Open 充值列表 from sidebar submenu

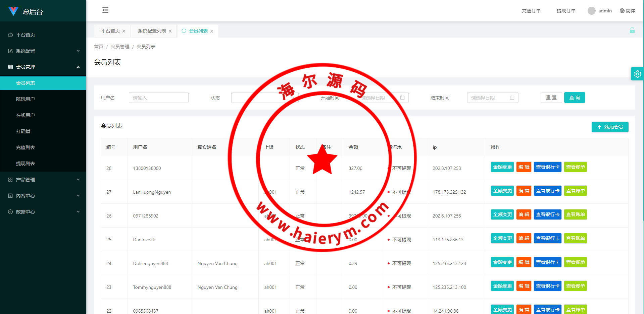[26, 147]
